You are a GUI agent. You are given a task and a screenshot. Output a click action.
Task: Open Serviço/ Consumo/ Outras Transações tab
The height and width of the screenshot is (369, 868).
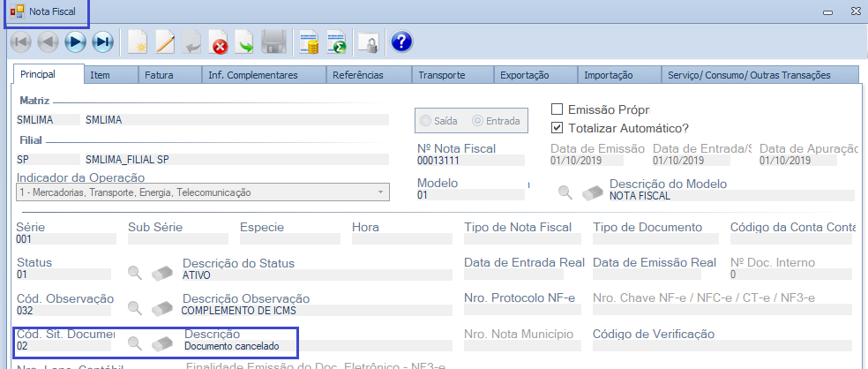pos(759,75)
